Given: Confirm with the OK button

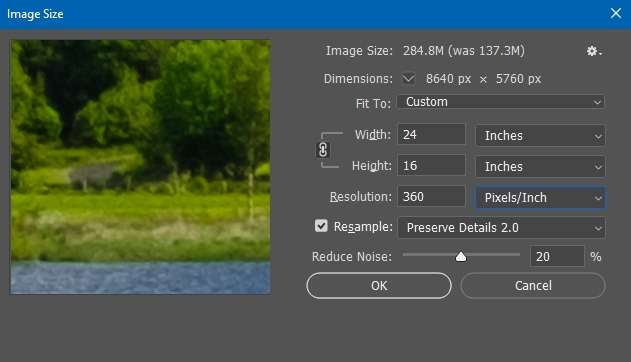Looking at the screenshot, I should (379, 286).
